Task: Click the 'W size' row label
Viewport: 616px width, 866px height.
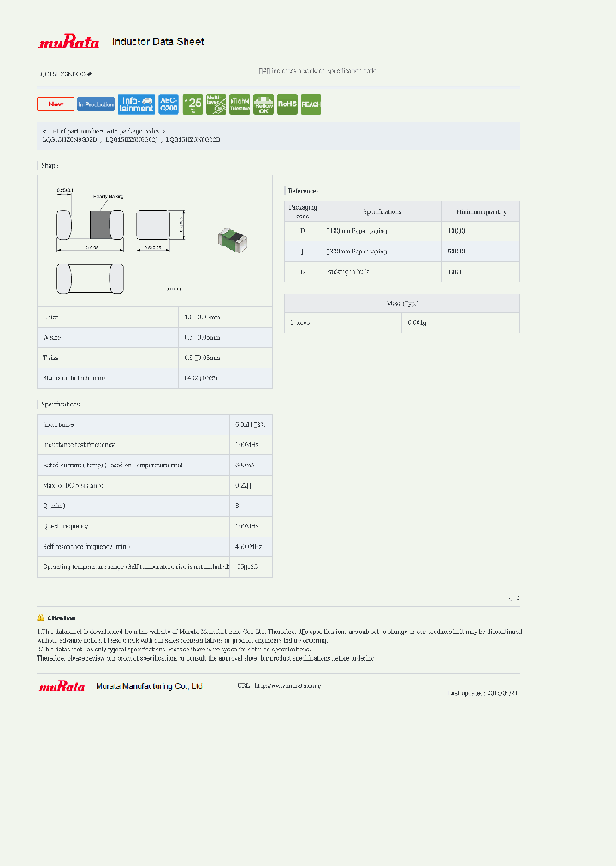Action: click(x=51, y=337)
